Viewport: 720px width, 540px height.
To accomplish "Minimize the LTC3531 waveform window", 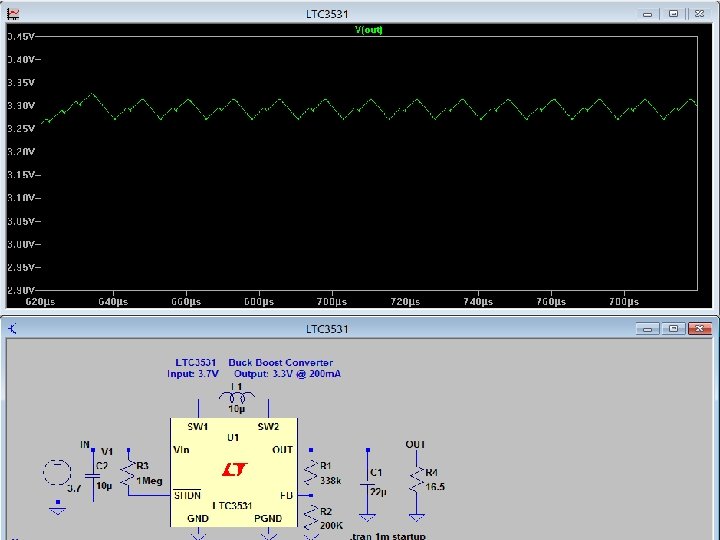I will click(647, 14).
